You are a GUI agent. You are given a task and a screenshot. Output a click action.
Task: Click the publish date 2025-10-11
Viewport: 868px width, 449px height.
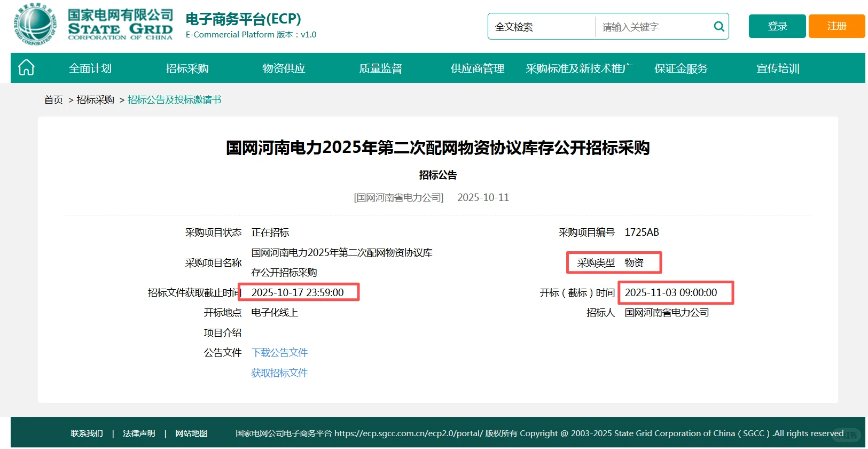(x=483, y=198)
